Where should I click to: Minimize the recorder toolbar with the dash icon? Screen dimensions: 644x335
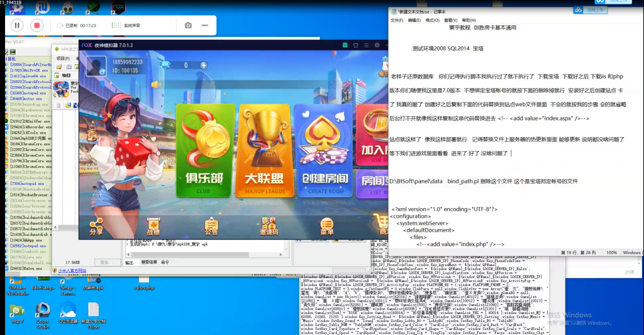pos(205,26)
